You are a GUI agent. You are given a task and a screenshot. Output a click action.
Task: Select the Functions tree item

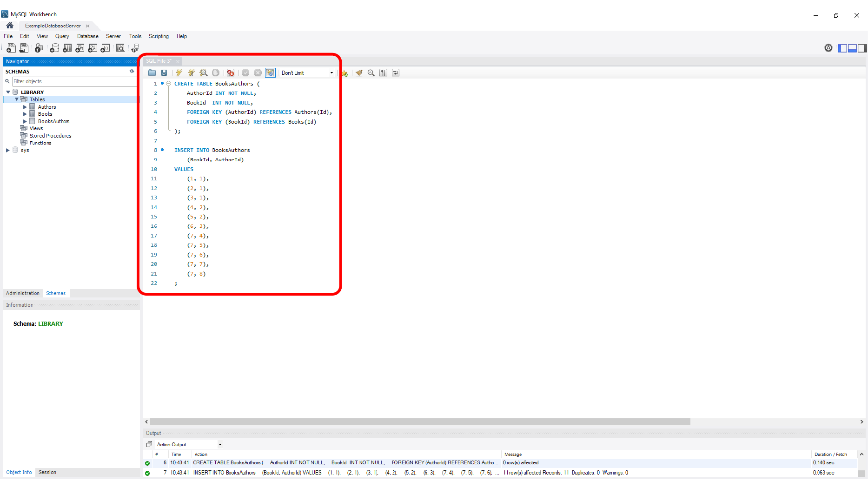pos(40,143)
